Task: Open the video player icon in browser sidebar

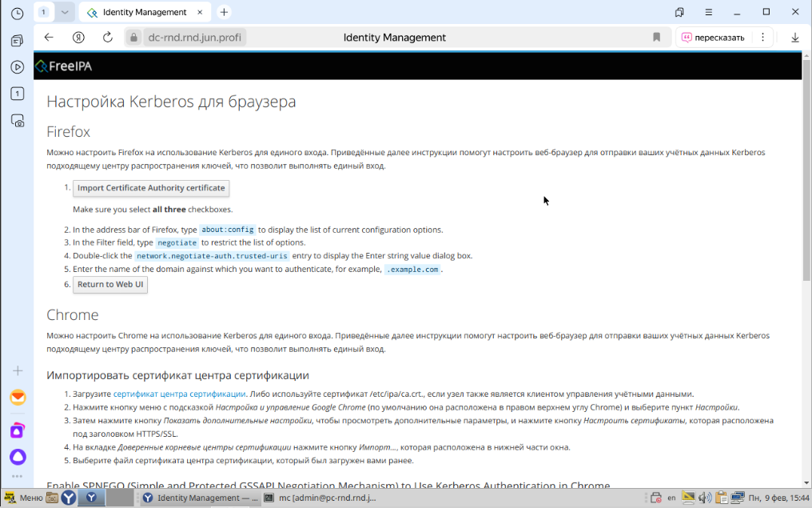Action: pos(17,67)
